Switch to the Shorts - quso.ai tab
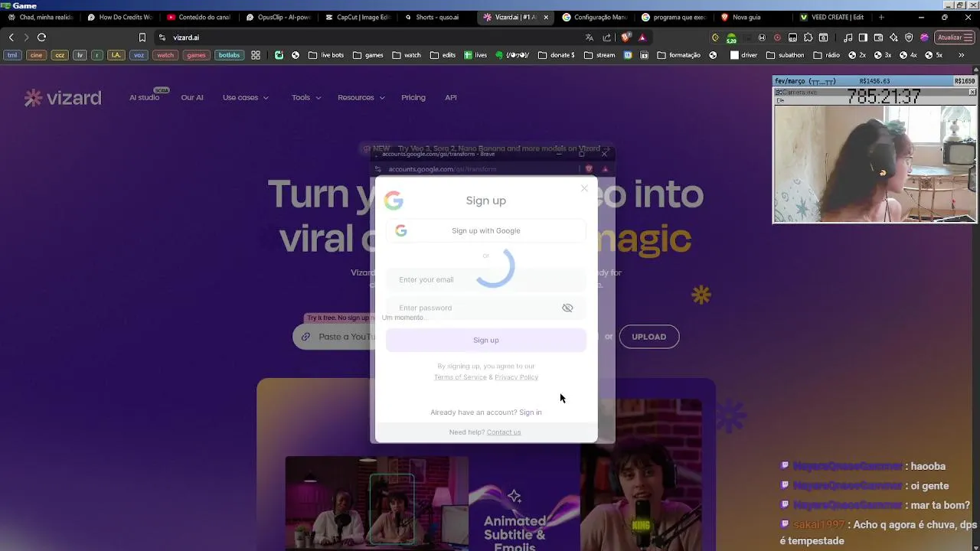Image resolution: width=980 pixels, height=551 pixels. tap(438, 17)
